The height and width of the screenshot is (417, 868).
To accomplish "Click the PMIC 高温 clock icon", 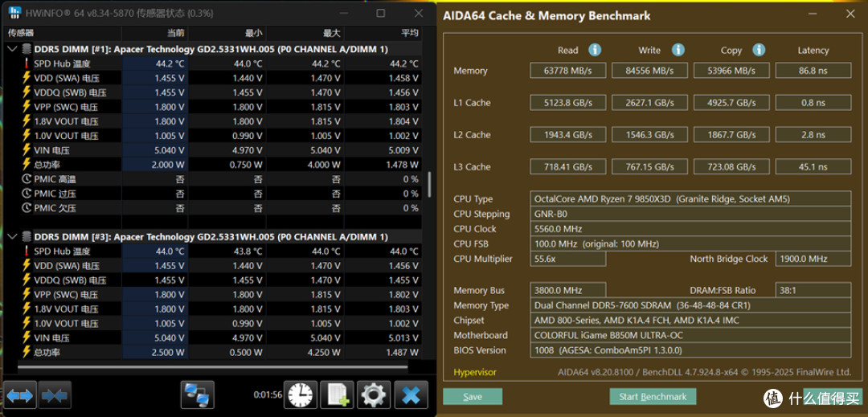I will pos(26,178).
